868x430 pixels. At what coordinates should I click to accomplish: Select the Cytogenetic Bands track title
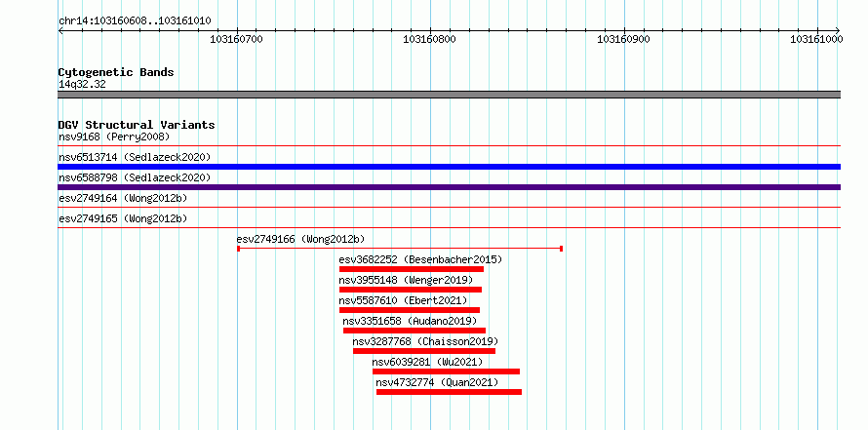pyautogui.click(x=116, y=72)
